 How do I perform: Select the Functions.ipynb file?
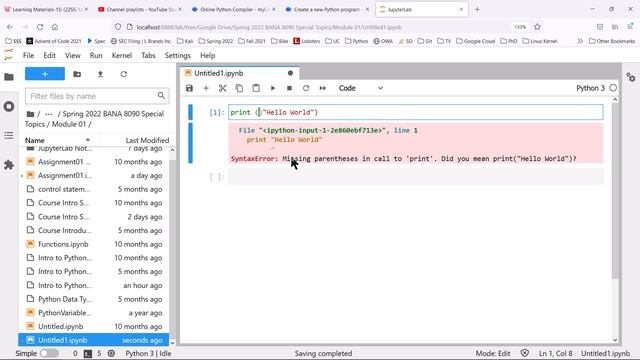93,244
